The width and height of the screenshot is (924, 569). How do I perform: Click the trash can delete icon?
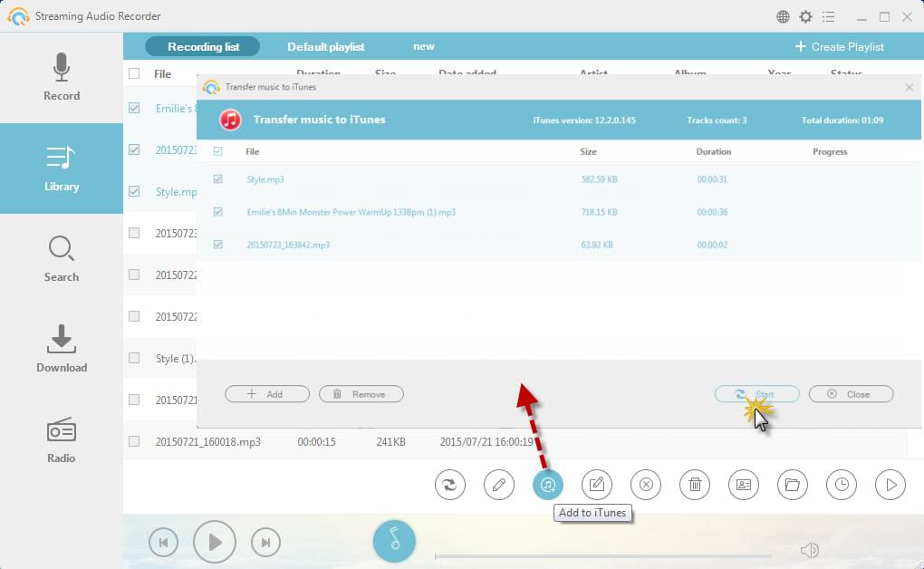(x=695, y=485)
